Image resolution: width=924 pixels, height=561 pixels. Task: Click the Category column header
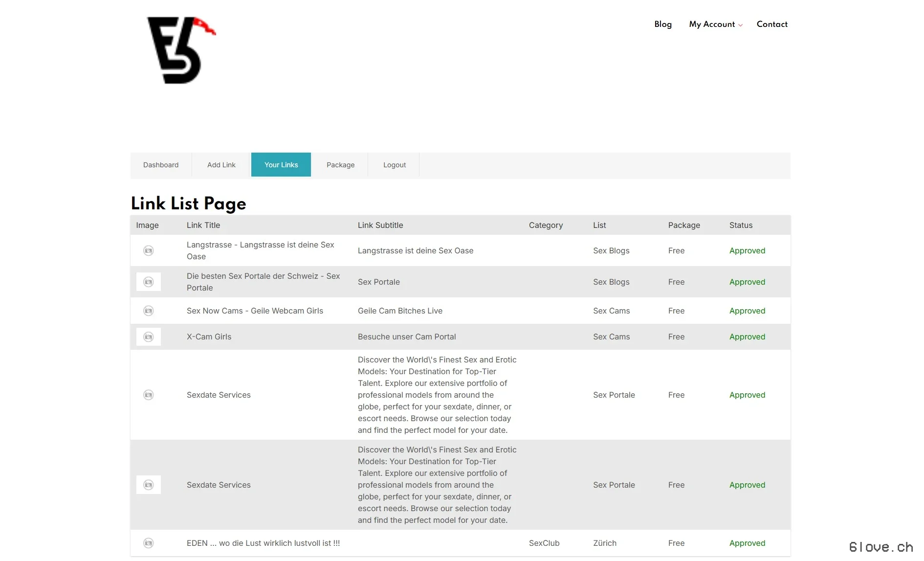tap(546, 225)
